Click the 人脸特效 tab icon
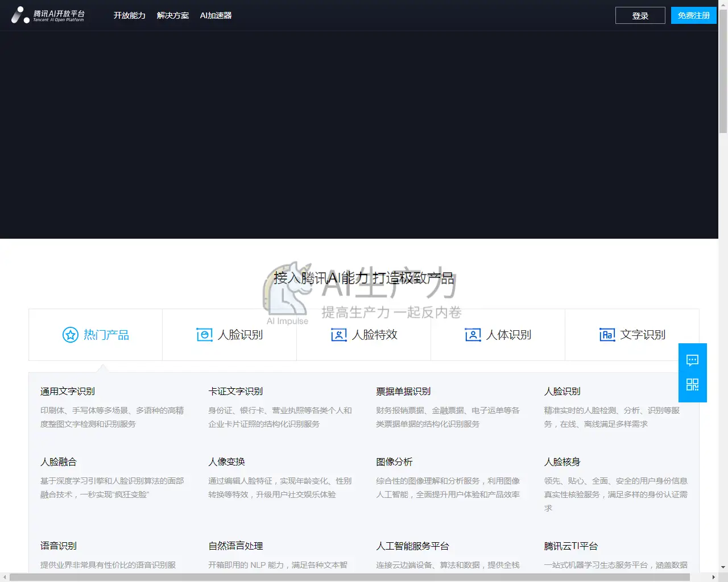Viewport: 728px width, 582px height. point(338,335)
